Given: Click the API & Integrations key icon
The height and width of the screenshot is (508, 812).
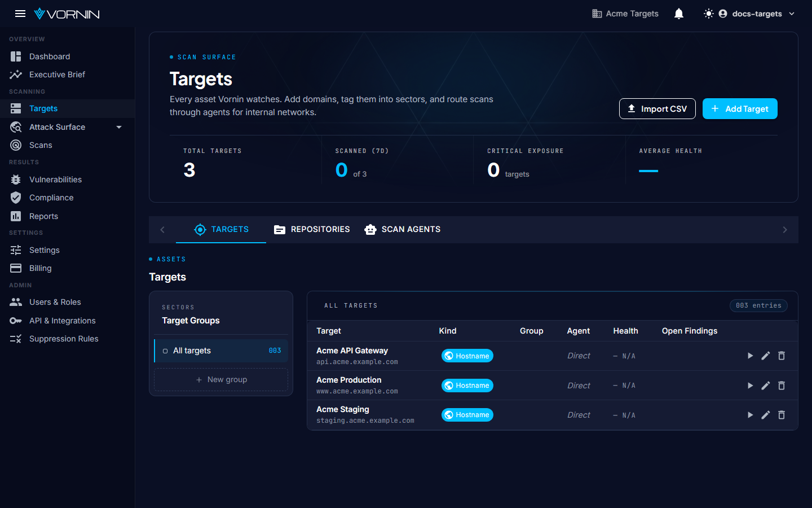Looking at the screenshot, I should click(16, 321).
